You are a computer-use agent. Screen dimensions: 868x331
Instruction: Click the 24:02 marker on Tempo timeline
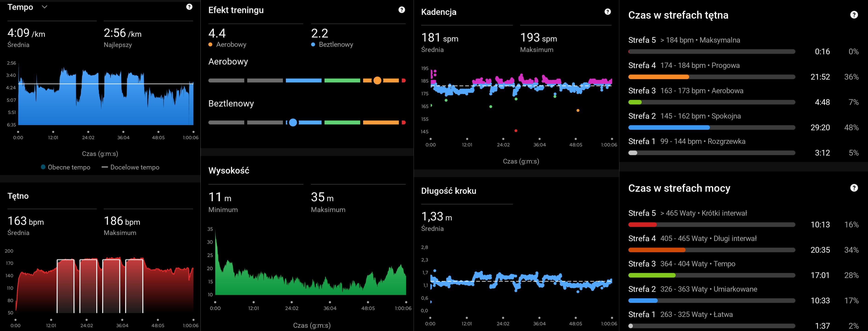tap(88, 132)
